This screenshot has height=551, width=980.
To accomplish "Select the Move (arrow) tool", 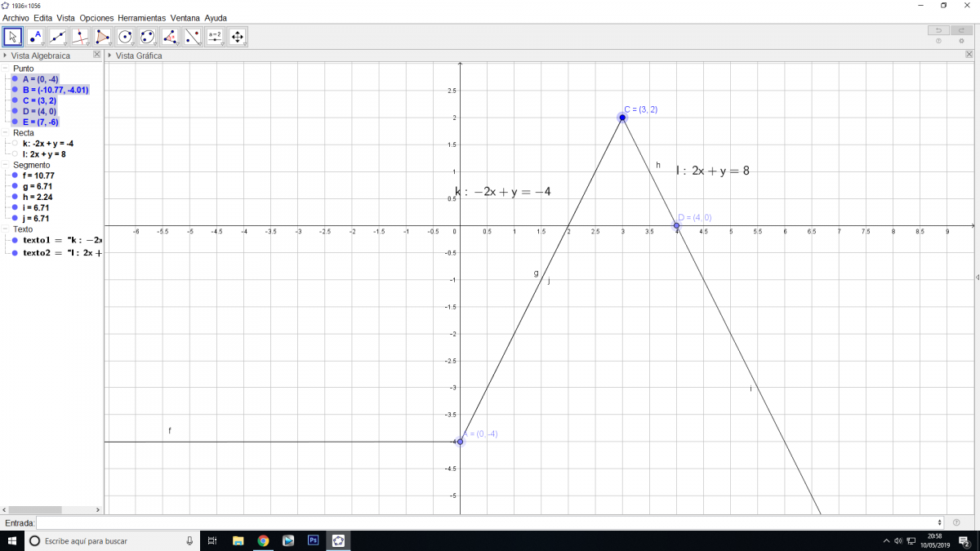I will click(13, 37).
